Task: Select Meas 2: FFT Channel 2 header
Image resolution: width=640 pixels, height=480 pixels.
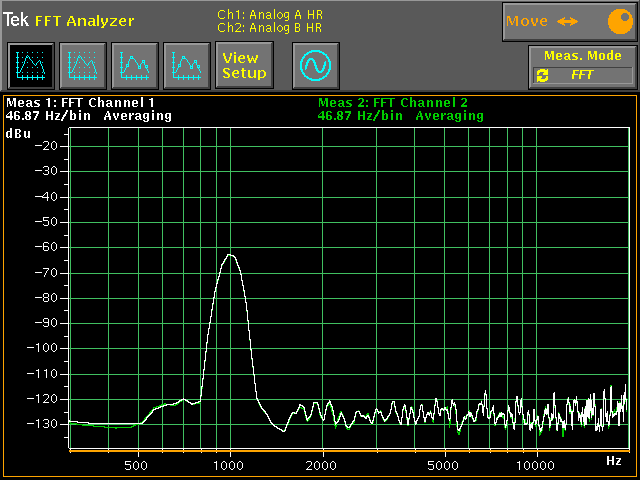Action: coord(392,102)
